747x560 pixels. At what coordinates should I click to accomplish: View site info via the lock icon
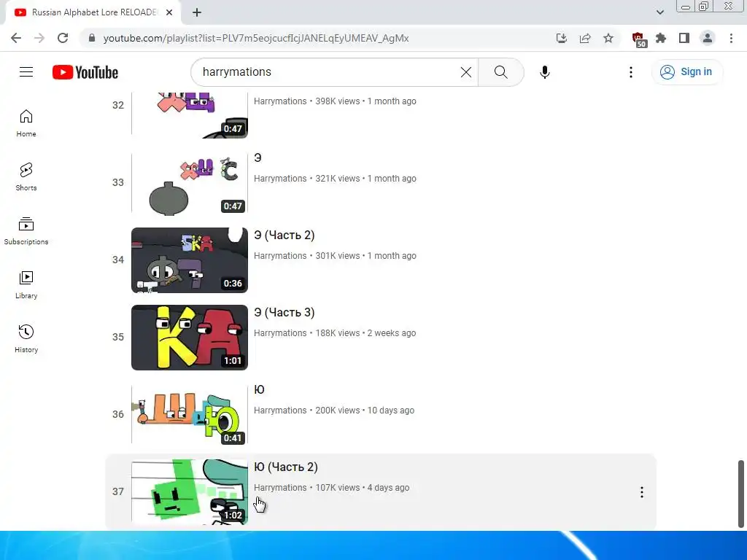92,38
